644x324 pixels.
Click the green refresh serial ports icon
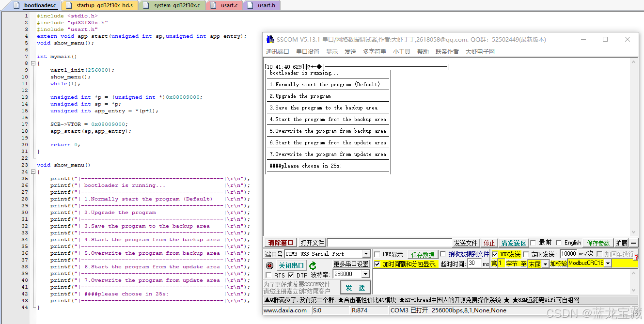[314, 265]
